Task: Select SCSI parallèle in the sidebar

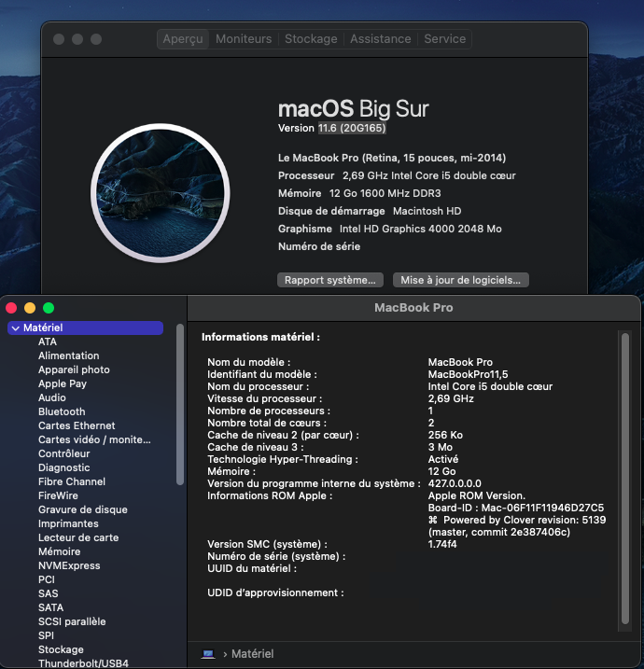Action: pyautogui.click(x=72, y=621)
